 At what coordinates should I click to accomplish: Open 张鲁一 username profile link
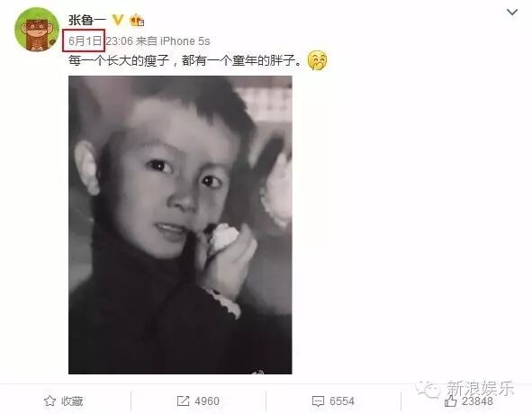[x=87, y=20]
